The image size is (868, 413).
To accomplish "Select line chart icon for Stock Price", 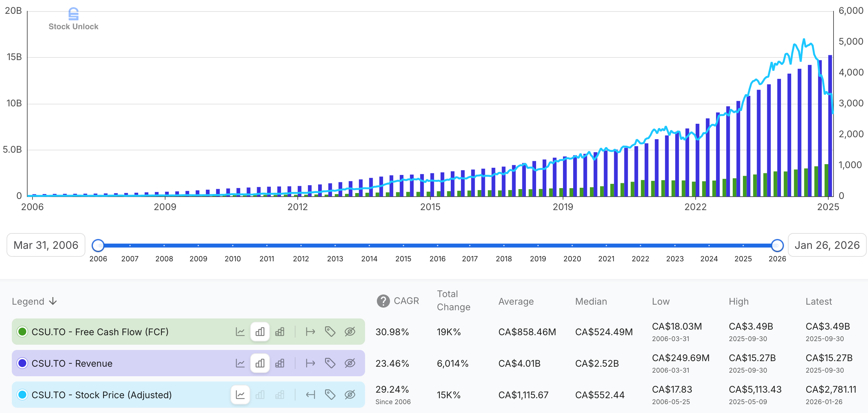I will (x=240, y=395).
